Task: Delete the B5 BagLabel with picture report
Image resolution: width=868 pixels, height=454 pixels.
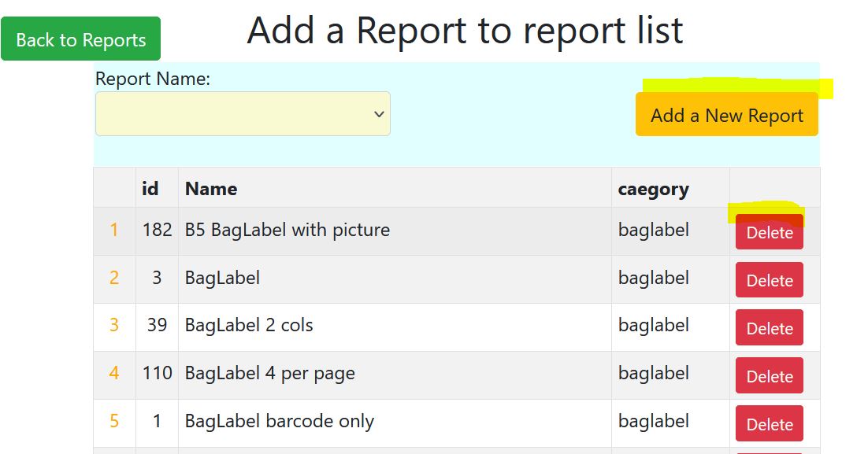Action: click(x=769, y=232)
